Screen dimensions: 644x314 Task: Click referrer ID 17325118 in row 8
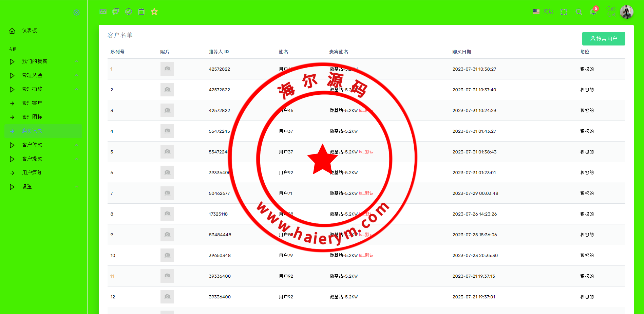(218, 214)
